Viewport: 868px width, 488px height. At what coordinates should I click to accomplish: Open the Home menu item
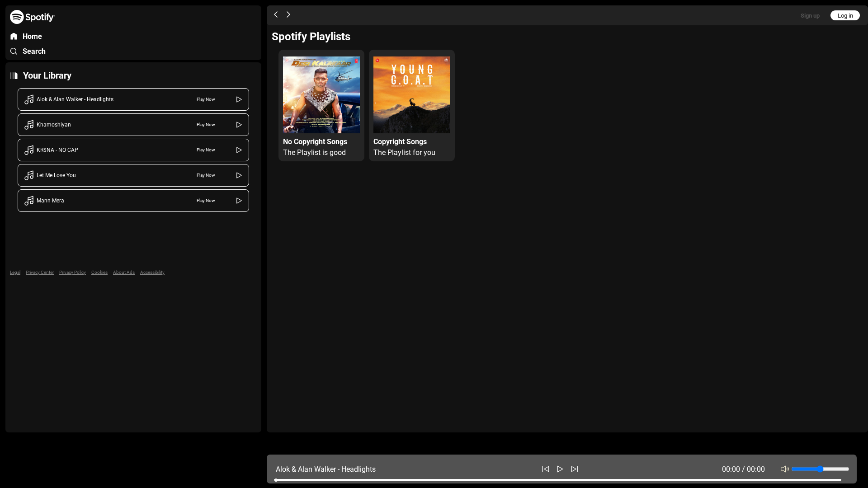[32, 37]
